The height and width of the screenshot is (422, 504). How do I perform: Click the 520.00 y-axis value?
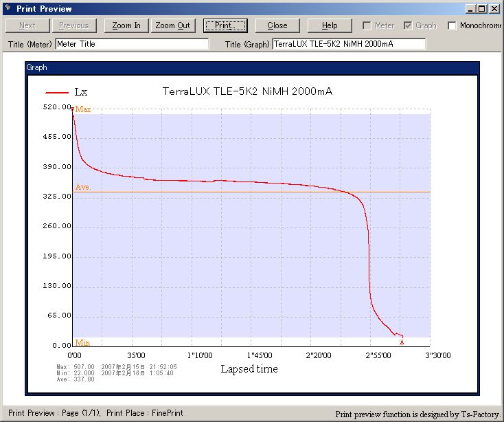pyautogui.click(x=57, y=107)
